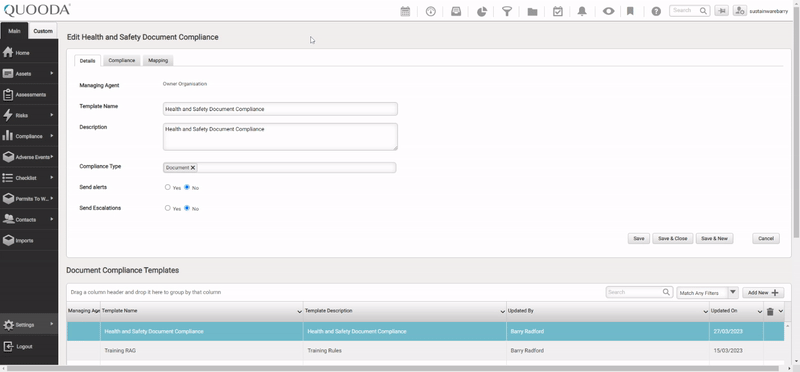Open the bookmark icon
The image size is (800, 372).
(x=630, y=11)
